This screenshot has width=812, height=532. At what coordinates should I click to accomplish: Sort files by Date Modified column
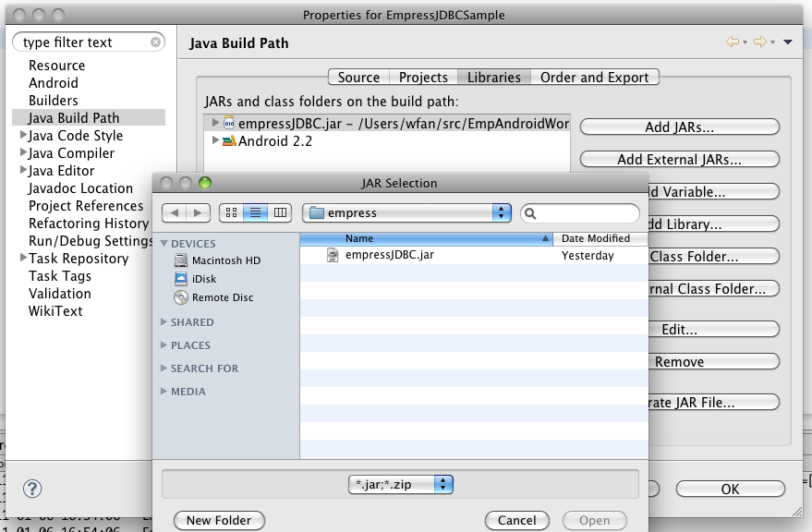[600, 238]
